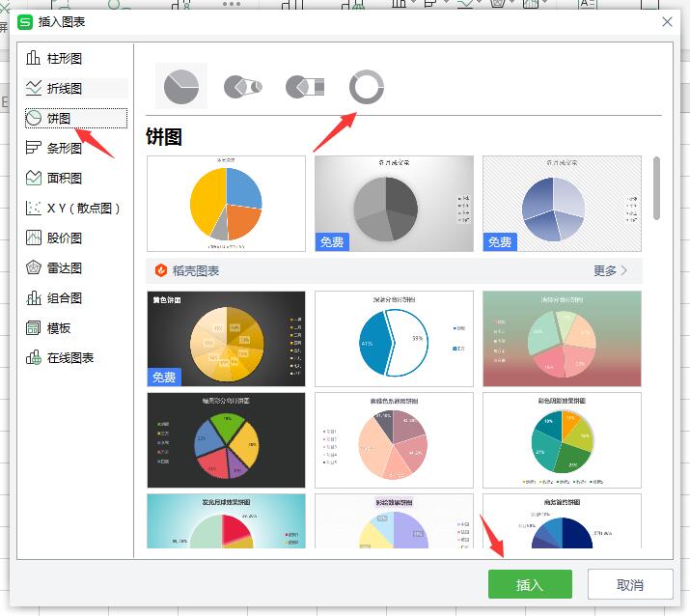Choose the 股价图 category label
This screenshot has height=616, width=690.
[65, 238]
